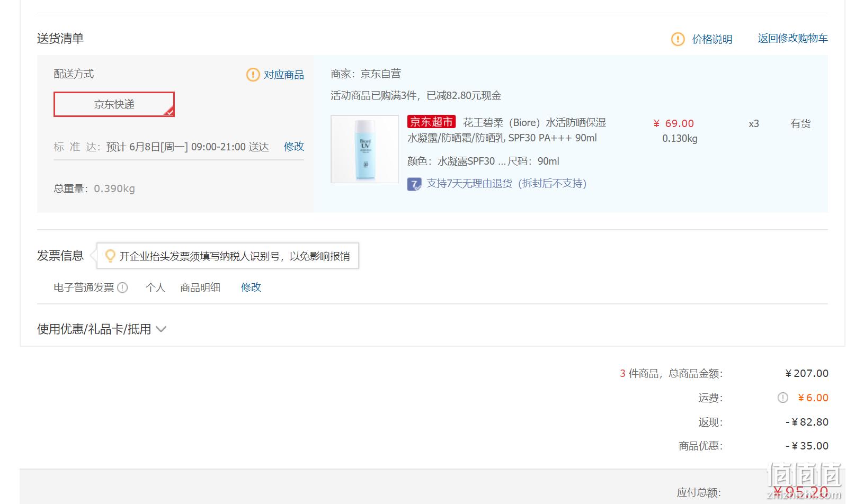Modify delivery time via 修改 link
This screenshot has width=846, height=504.
[294, 146]
